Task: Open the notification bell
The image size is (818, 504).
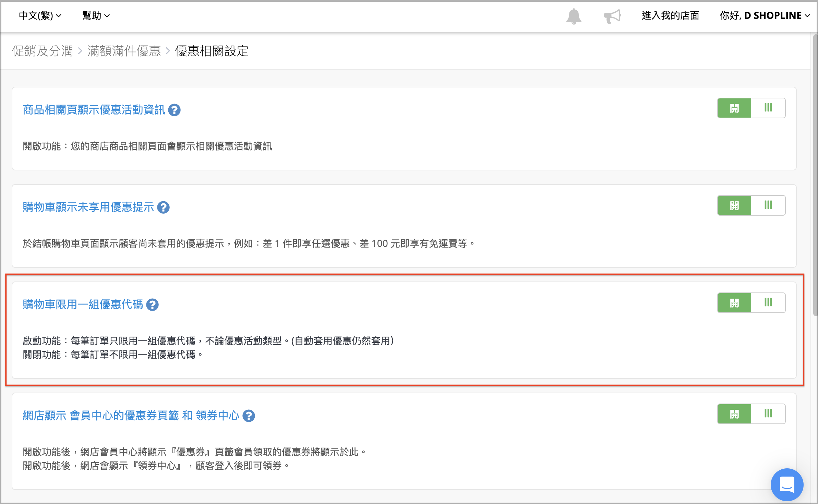Action: coord(574,16)
